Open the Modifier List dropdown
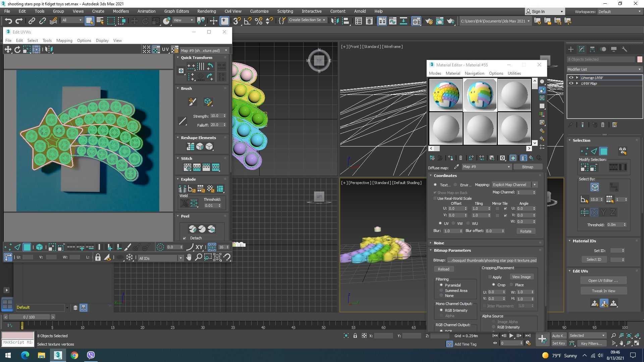 click(x=604, y=69)
